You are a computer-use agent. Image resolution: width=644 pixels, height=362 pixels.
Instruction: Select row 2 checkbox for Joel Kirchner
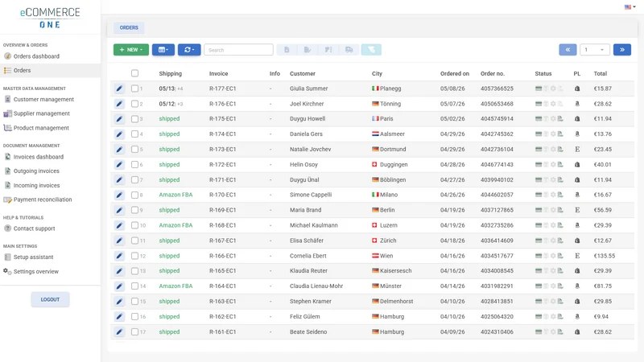(x=134, y=104)
